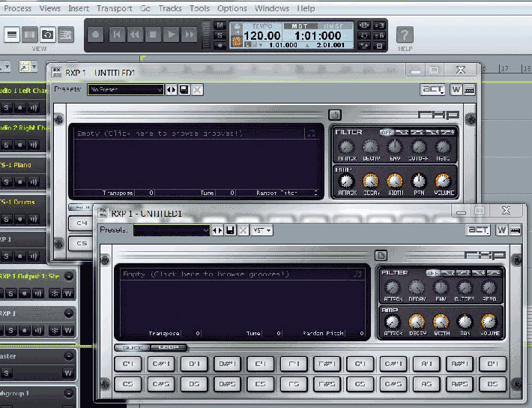Open the Options menu
Screen dimensions: 532x408
pos(232,8)
